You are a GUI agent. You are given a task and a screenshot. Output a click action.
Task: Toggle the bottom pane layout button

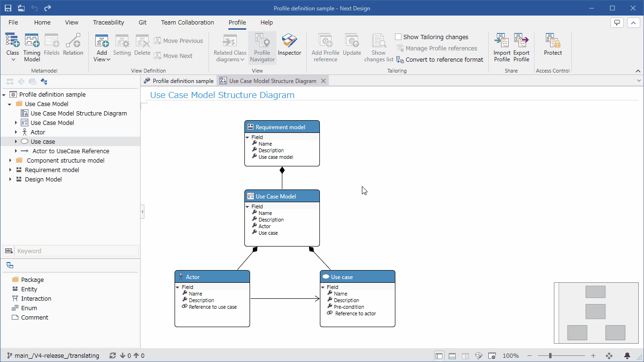pyautogui.click(x=452, y=356)
